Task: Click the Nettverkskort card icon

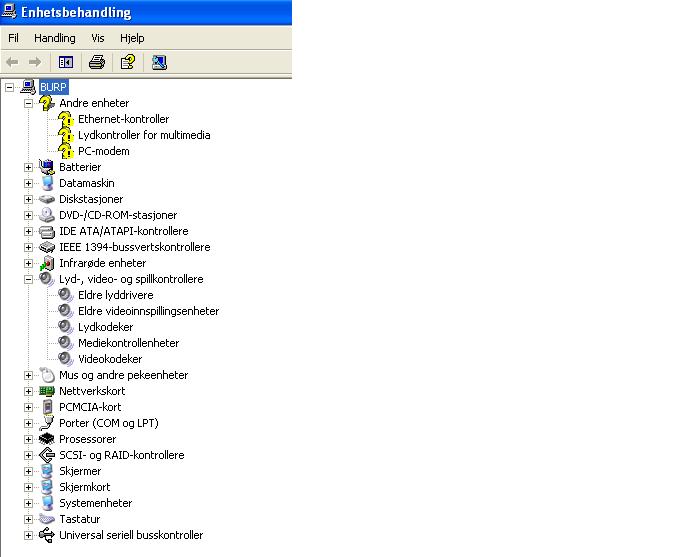Action: pyautogui.click(x=47, y=391)
